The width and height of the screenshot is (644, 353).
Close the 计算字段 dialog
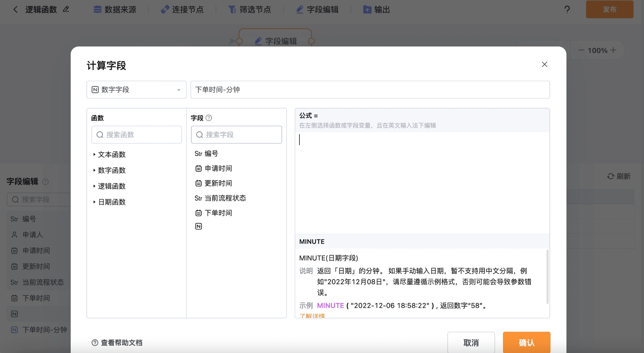[545, 64]
